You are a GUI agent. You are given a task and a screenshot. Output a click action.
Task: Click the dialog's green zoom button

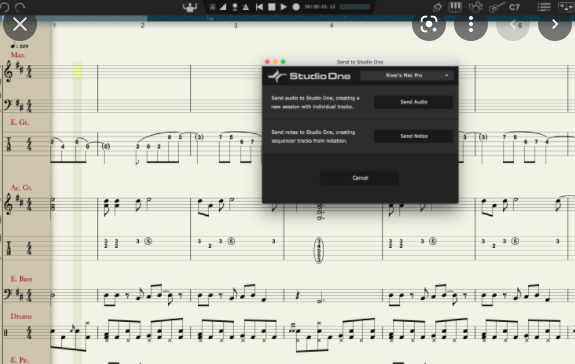(283, 62)
